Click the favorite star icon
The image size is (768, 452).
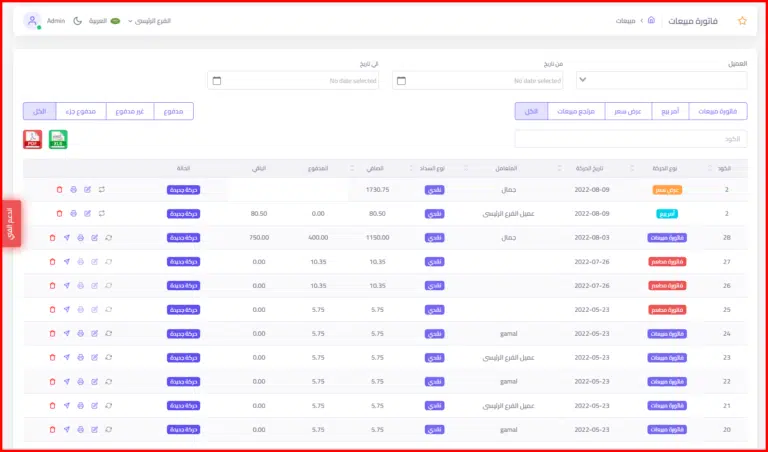coord(741,20)
